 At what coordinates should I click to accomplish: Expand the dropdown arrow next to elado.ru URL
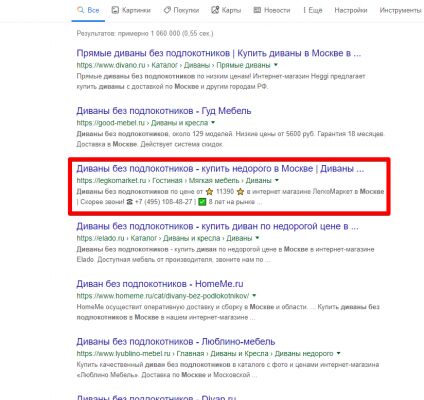click(257, 238)
